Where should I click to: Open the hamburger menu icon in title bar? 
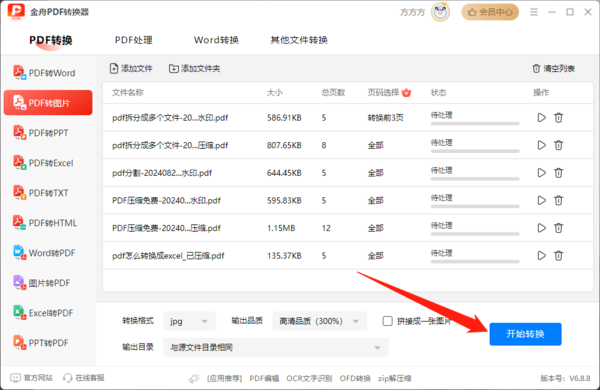point(534,12)
